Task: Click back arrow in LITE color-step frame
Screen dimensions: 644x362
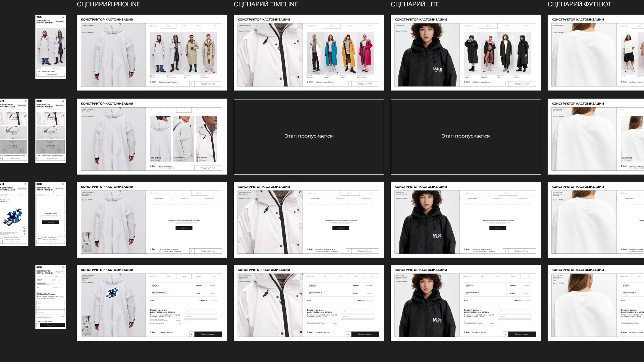Action: pos(505,84)
